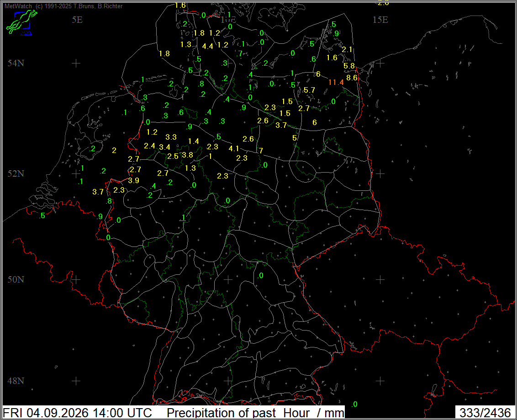Click the 4.4 value in Schleswig-Holstein
The height and width of the screenshot is (420, 517).
207,47
